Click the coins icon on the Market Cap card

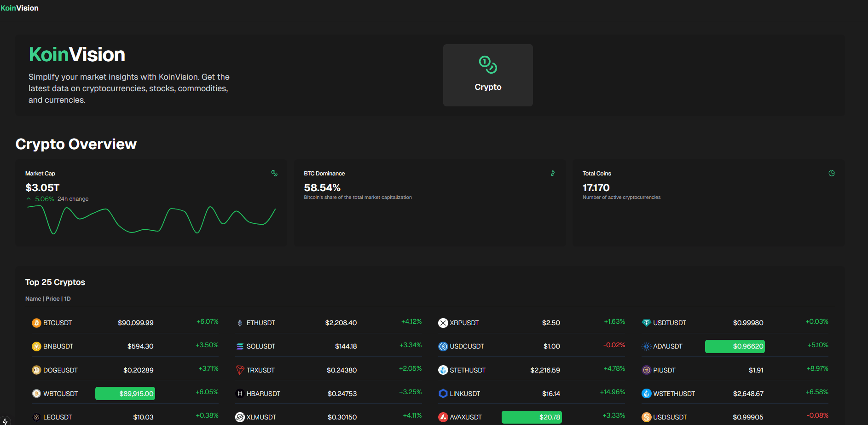click(x=274, y=173)
